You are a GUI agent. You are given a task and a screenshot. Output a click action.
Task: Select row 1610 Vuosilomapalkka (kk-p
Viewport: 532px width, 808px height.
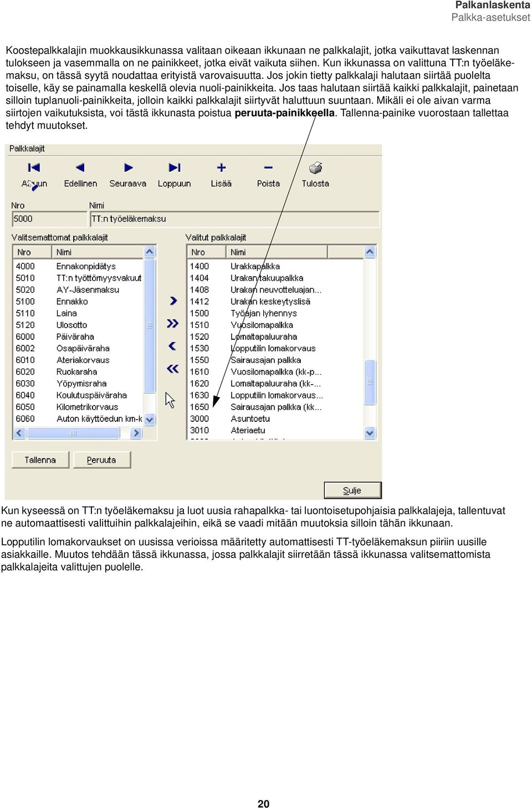click(275, 371)
